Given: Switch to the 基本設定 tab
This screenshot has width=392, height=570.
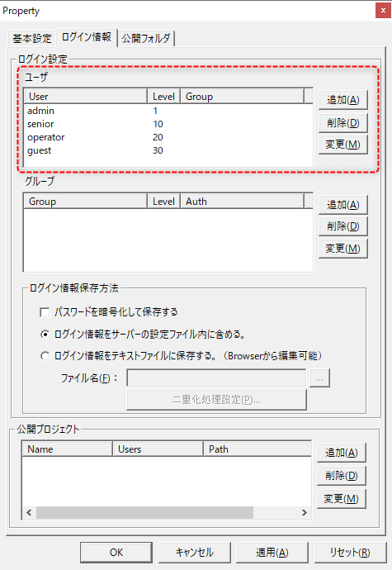Looking at the screenshot, I should click(32, 38).
